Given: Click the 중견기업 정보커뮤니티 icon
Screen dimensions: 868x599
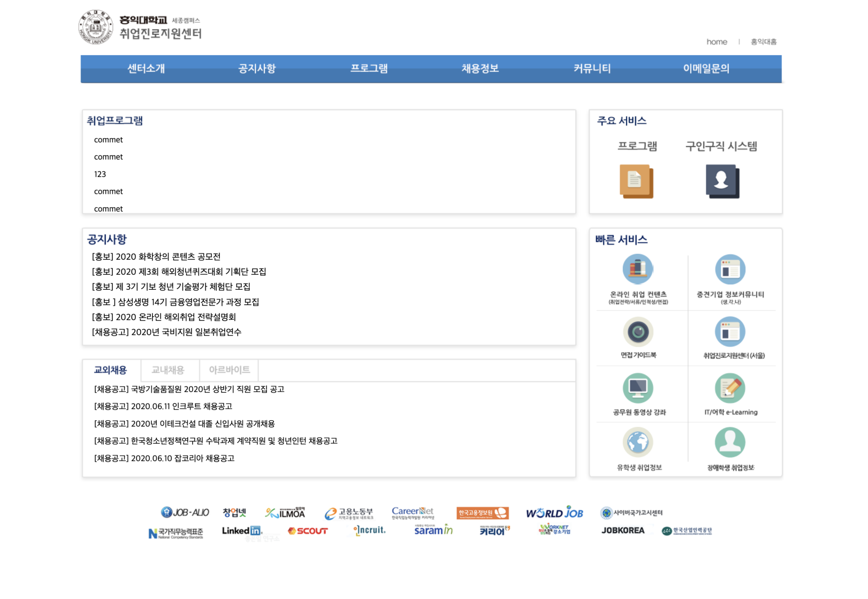Looking at the screenshot, I should (x=730, y=269).
